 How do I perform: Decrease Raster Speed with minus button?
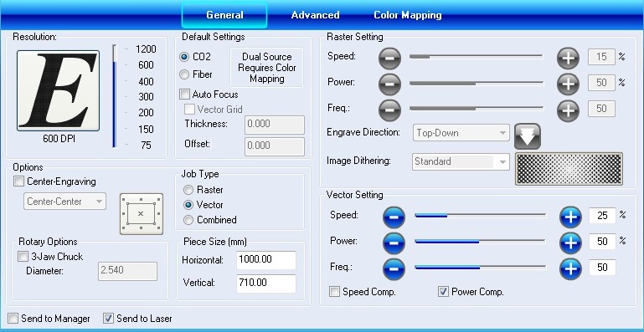pos(389,59)
